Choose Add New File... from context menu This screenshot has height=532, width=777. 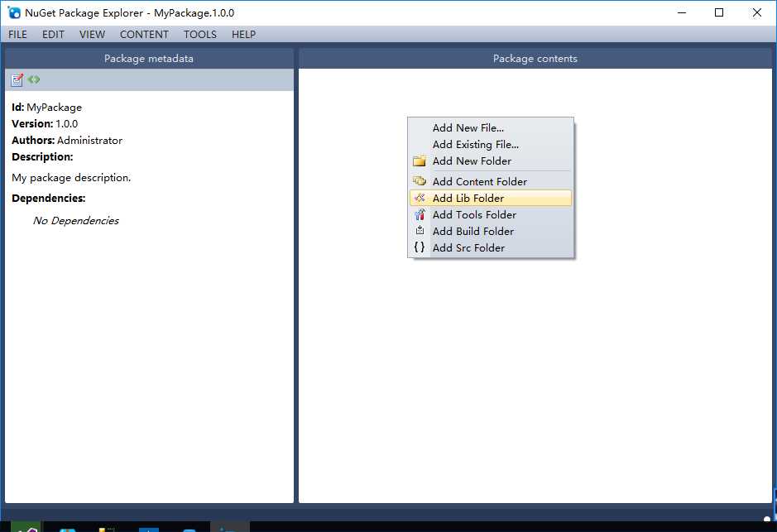[x=491, y=127]
